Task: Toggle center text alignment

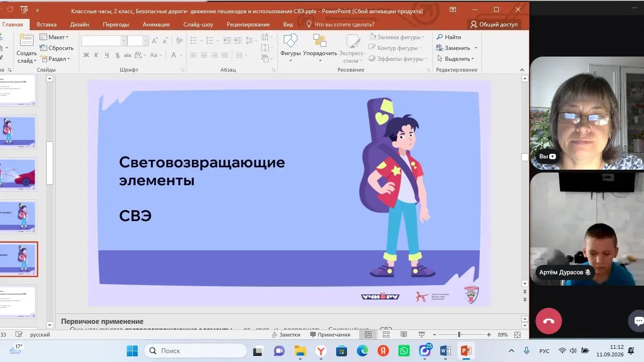Action: [x=204, y=55]
